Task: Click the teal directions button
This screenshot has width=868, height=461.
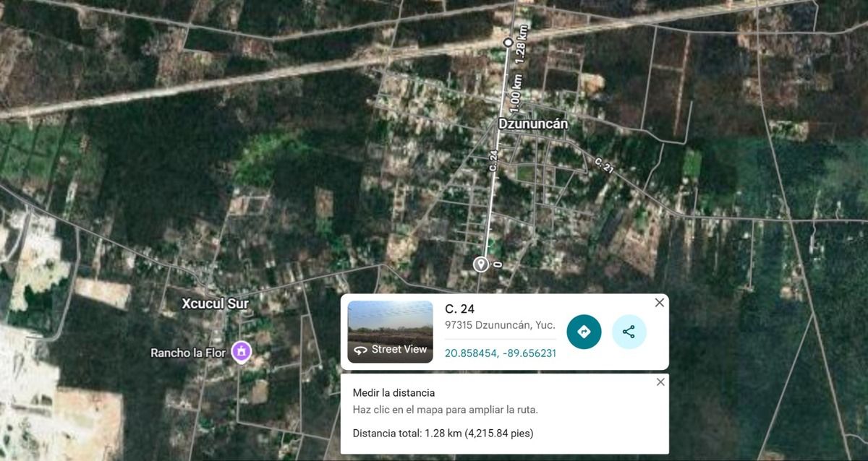Action: tap(584, 332)
